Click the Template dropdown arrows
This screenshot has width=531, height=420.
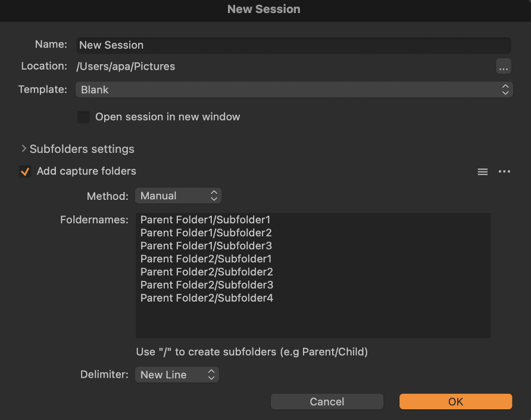505,90
